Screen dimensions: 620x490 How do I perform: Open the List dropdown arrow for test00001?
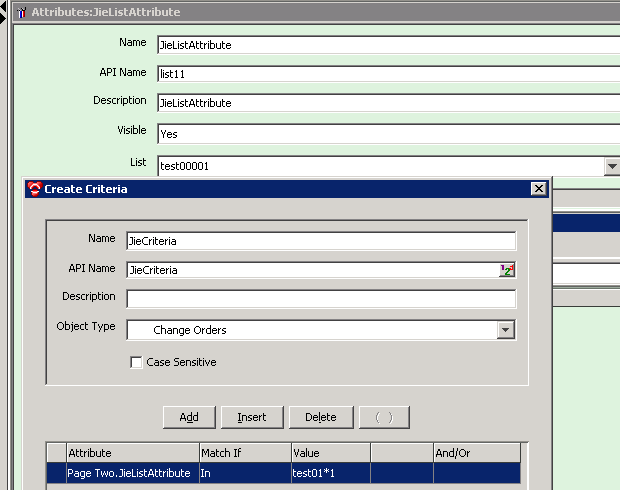(611, 167)
